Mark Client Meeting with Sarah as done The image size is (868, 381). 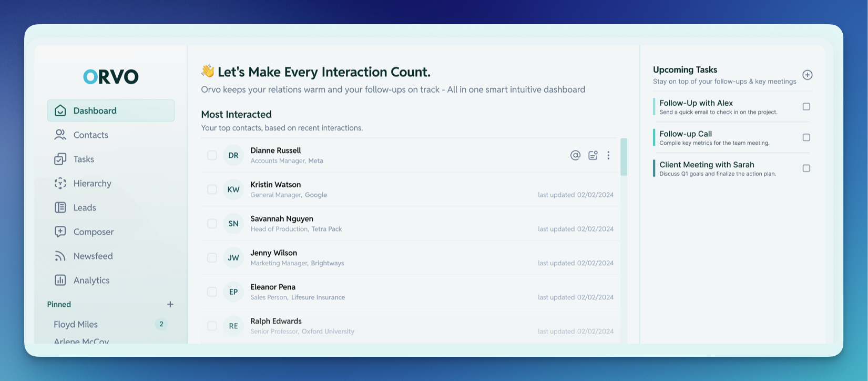(x=806, y=168)
